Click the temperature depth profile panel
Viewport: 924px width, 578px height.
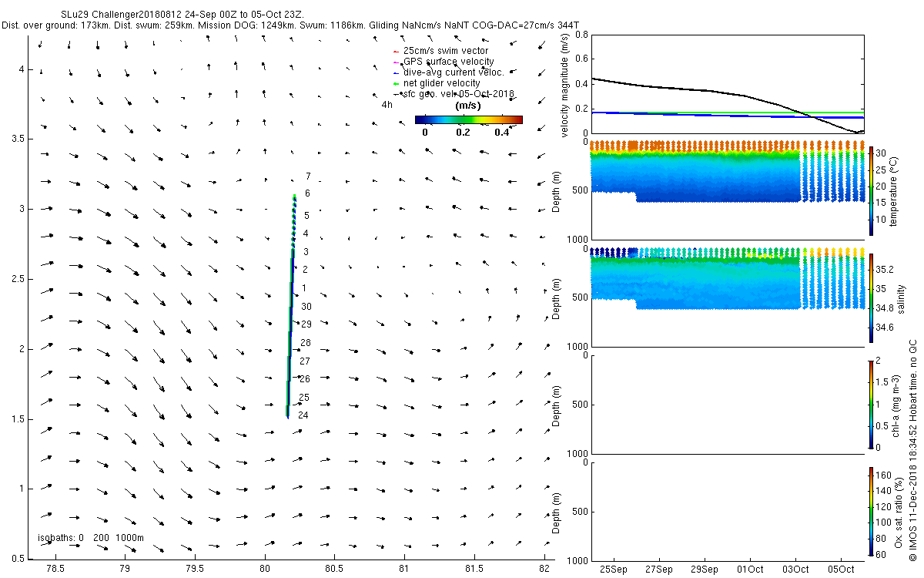(727, 190)
